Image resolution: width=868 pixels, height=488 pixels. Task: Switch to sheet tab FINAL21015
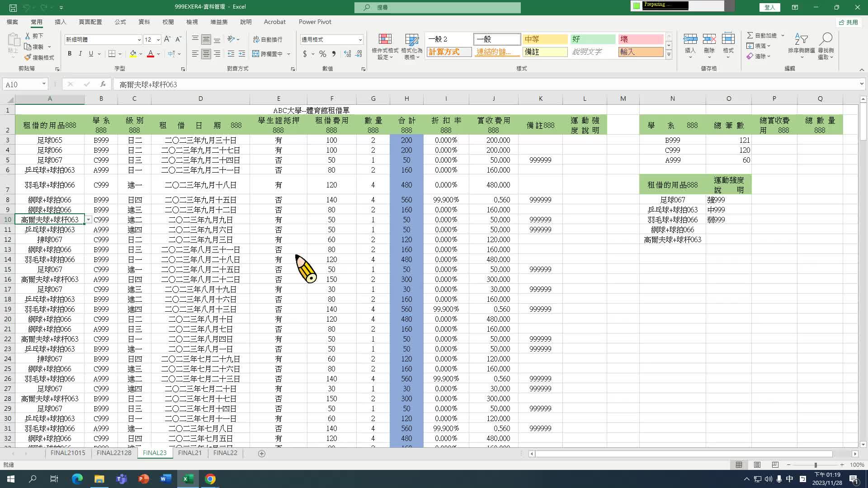[68, 453]
